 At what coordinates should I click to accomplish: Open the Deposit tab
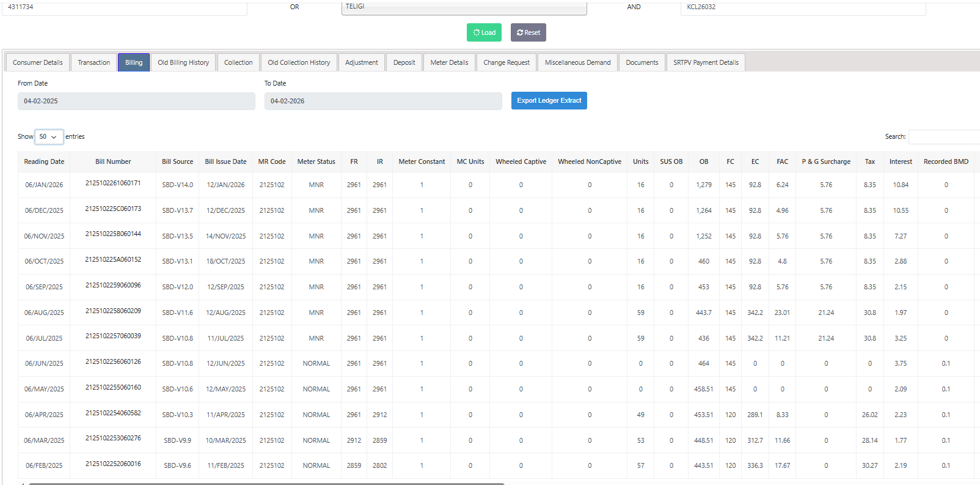pos(404,62)
